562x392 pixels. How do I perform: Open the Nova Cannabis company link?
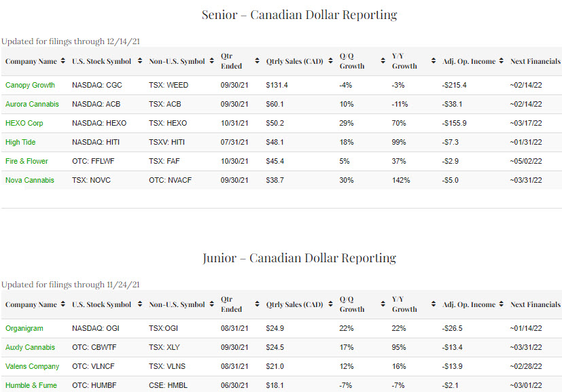pyautogui.click(x=30, y=180)
